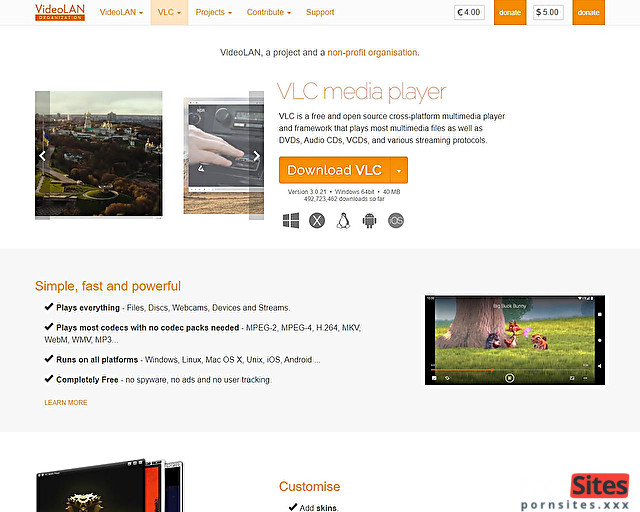Click the Plays most codecs feature line
Screen dimensions: 640x512
click(x=202, y=333)
